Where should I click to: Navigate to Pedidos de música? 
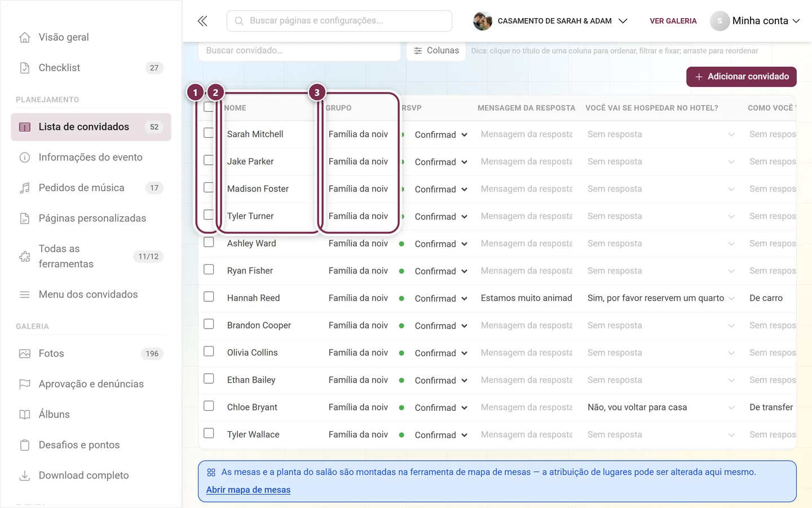point(91,188)
